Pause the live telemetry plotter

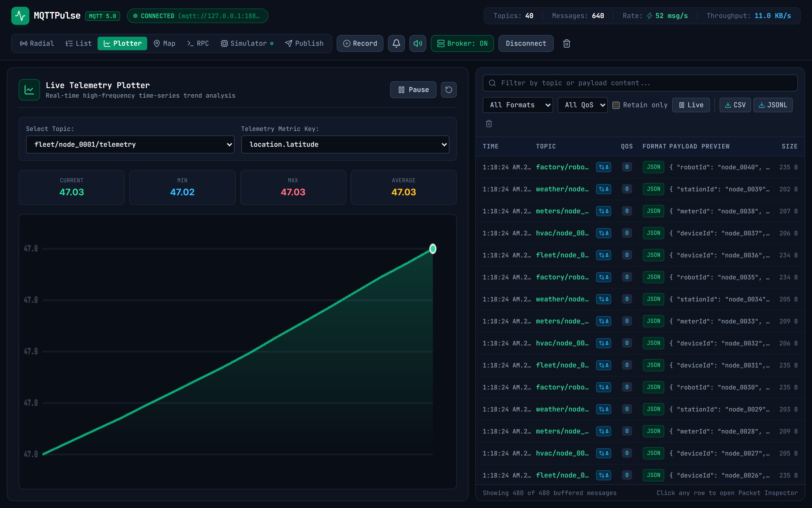tap(413, 90)
